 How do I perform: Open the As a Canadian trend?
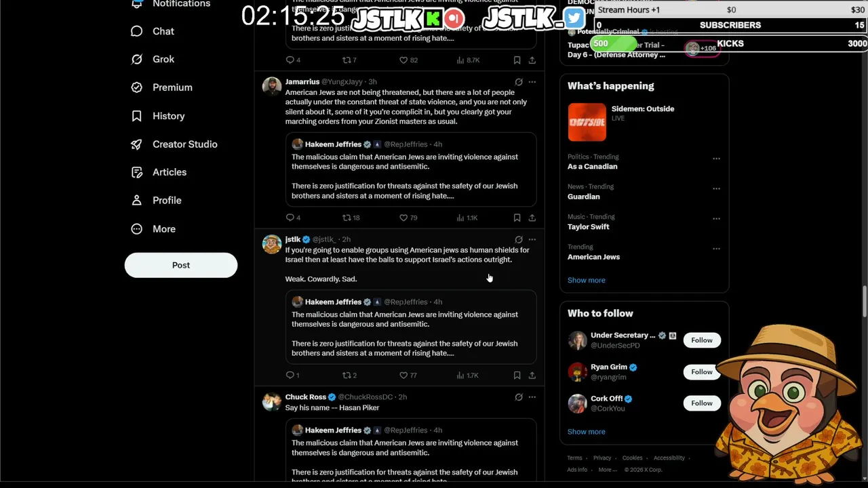click(x=592, y=167)
